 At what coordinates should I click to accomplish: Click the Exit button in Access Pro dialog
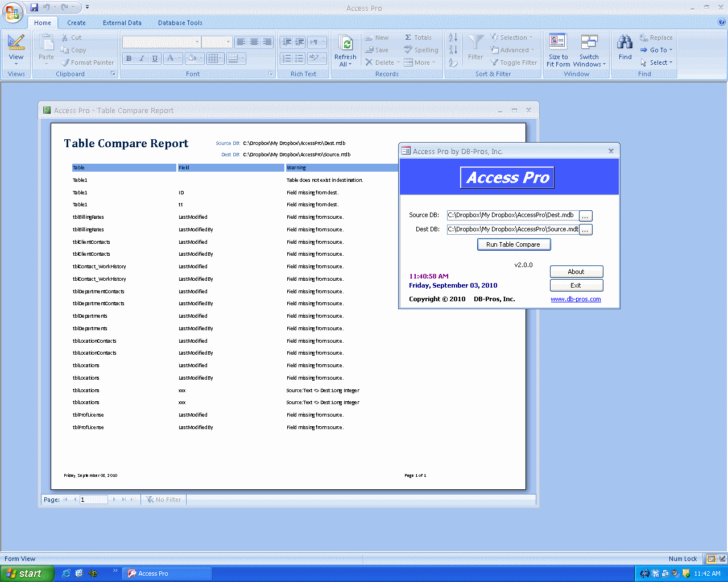tap(576, 285)
